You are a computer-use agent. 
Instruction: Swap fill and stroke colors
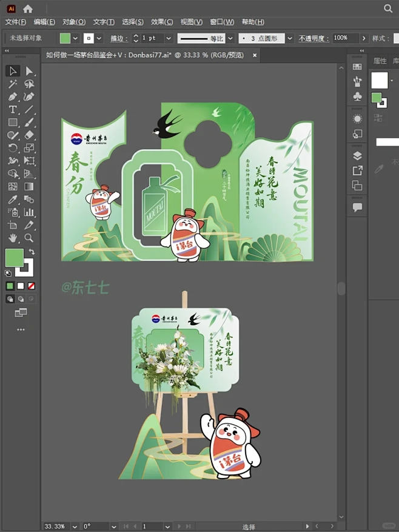click(31, 251)
